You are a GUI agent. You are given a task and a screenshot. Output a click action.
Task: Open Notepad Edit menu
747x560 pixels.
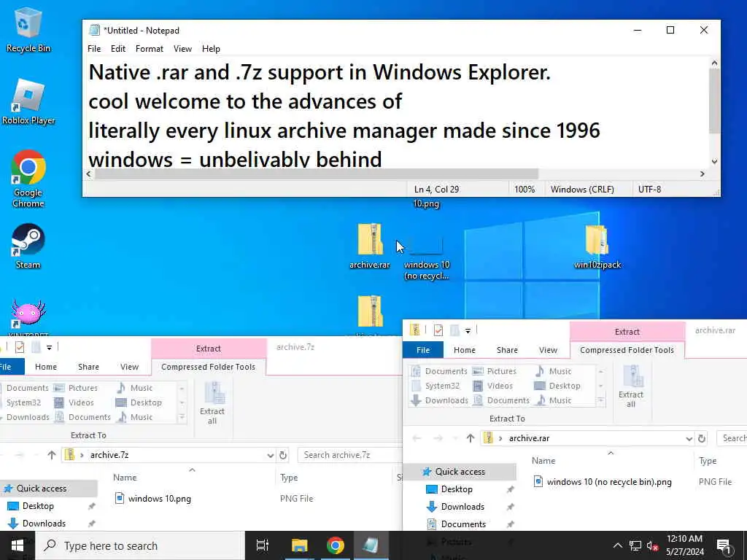point(117,49)
